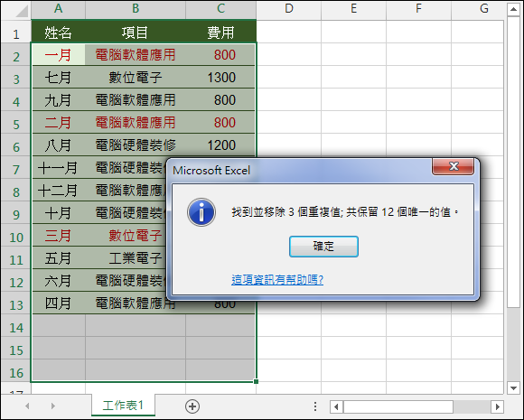Click cell containing 七月

tap(58, 77)
